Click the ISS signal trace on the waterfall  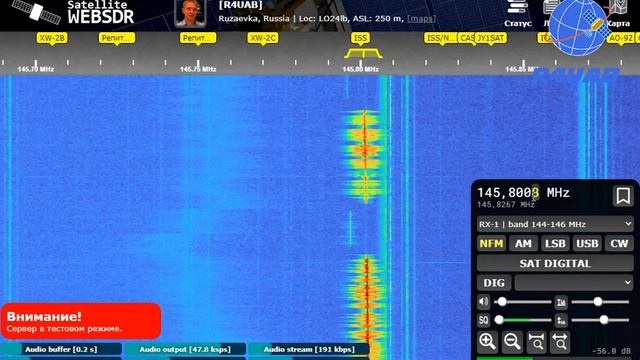(x=365, y=155)
